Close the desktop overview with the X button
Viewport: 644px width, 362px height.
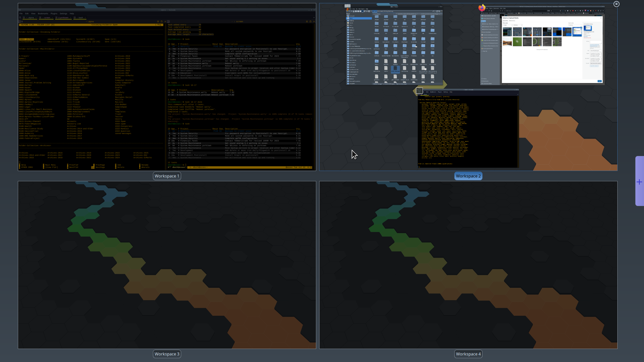click(616, 4)
